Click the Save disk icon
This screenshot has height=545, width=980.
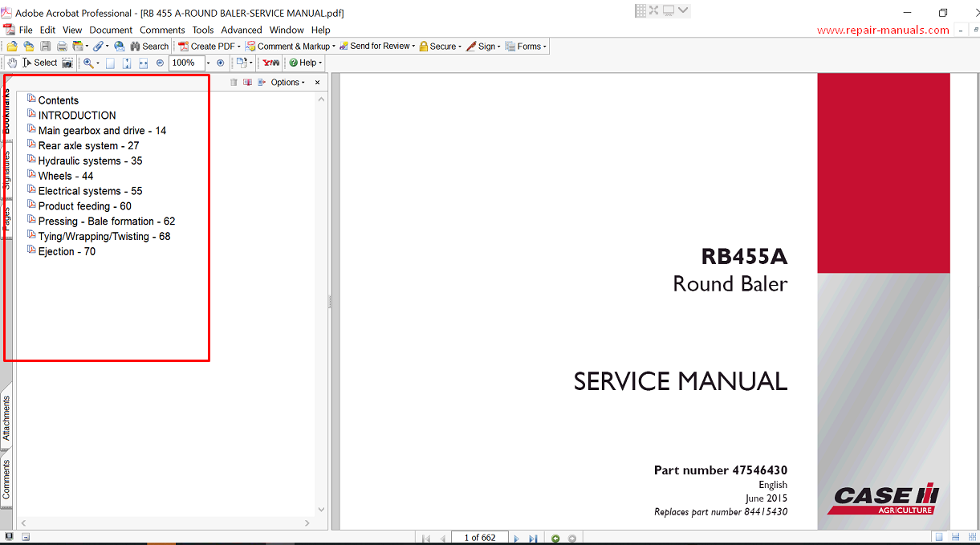(x=46, y=47)
